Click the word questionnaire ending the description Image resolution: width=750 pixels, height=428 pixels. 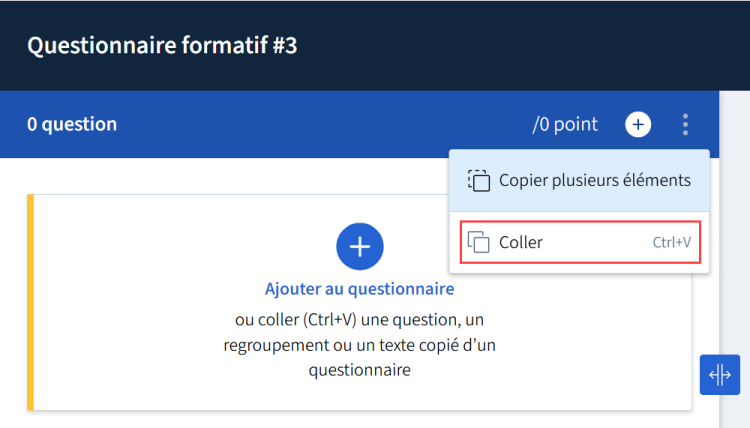click(x=360, y=370)
